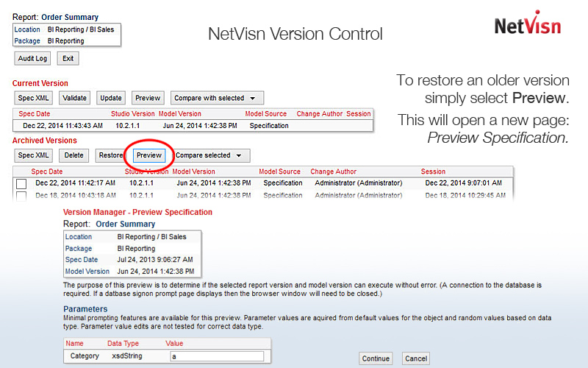Viewport: 588px width, 368px height.
Task: Sort archived versions by Spec Date header
Action: (x=47, y=171)
